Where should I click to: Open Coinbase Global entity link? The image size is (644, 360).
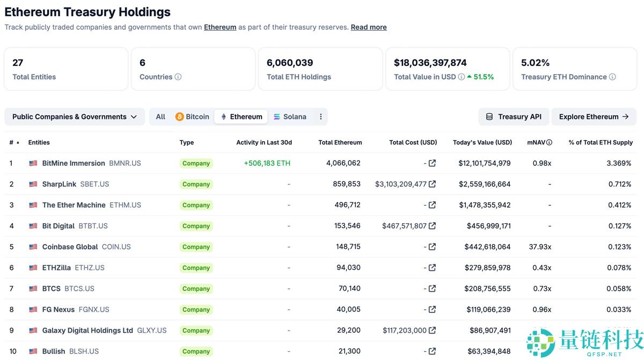[x=70, y=247]
